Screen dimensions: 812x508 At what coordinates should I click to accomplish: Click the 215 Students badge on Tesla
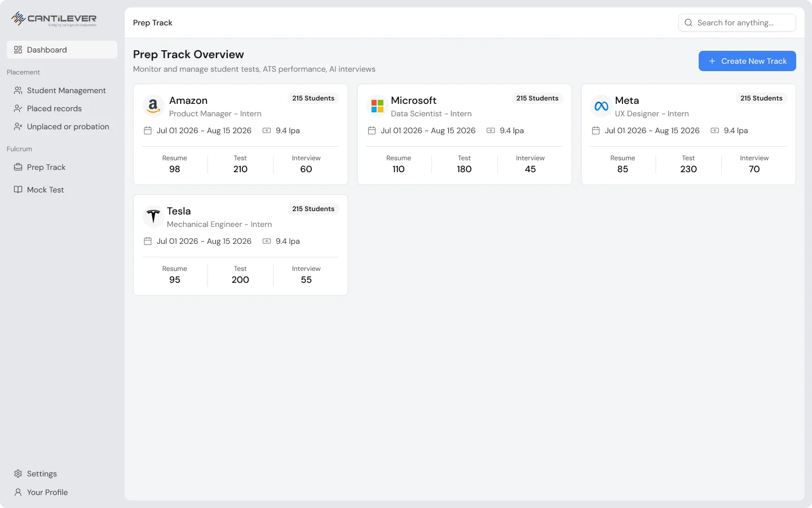(x=314, y=209)
